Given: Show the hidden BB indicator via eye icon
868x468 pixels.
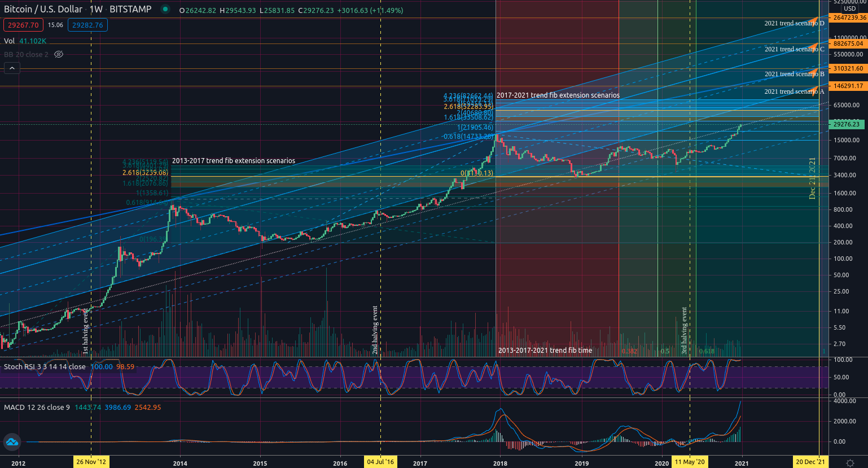Looking at the screenshot, I should (x=59, y=55).
